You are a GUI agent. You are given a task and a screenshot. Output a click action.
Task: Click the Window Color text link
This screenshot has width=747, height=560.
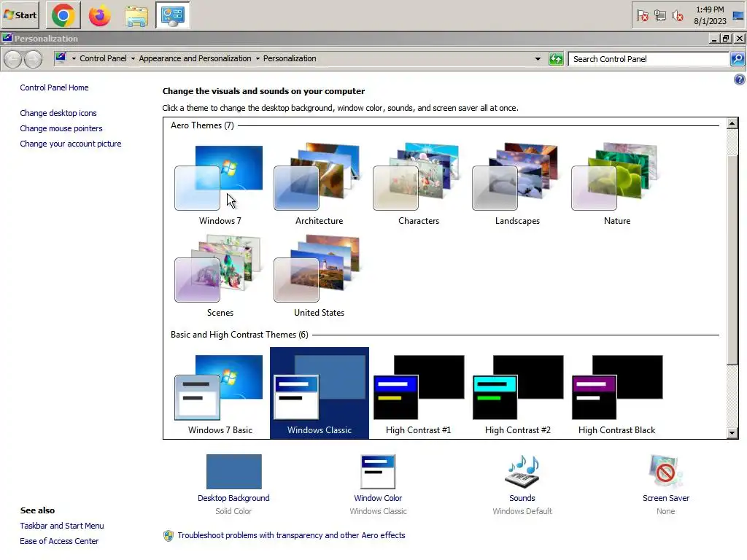click(378, 498)
